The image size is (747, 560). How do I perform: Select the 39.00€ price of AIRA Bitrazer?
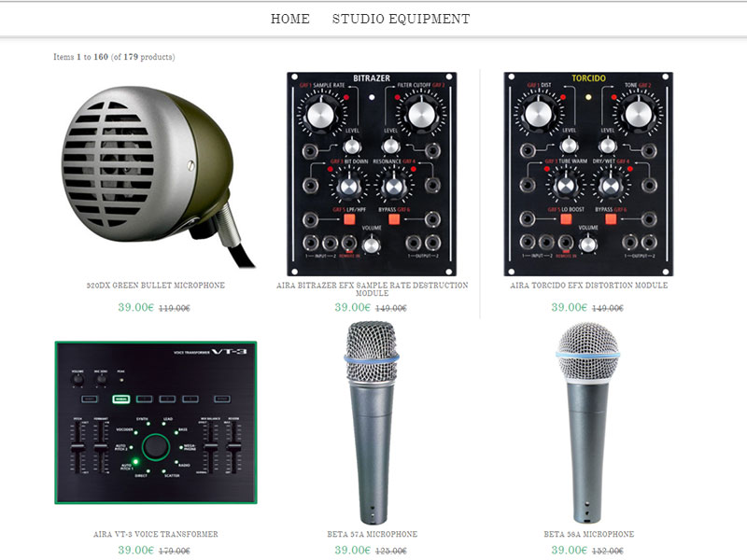click(353, 308)
